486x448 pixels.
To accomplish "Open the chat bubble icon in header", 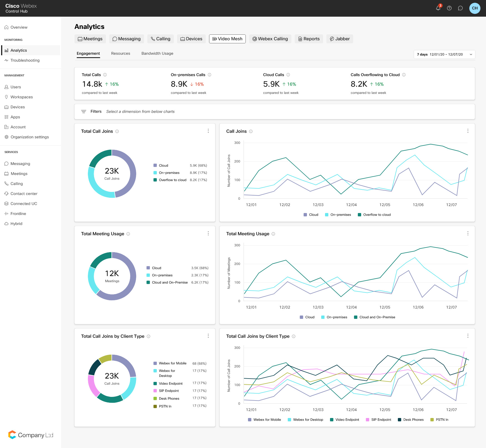I will (x=460, y=8).
